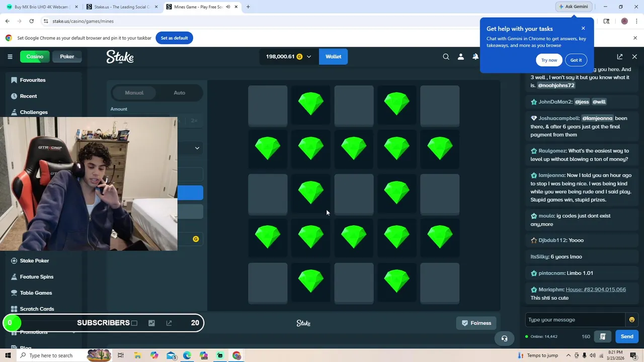The height and width of the screenshot is (362, 644).
Task: Reload the page with the browser refresh icon
Action: pyautogui.click(x=31, y=21)
